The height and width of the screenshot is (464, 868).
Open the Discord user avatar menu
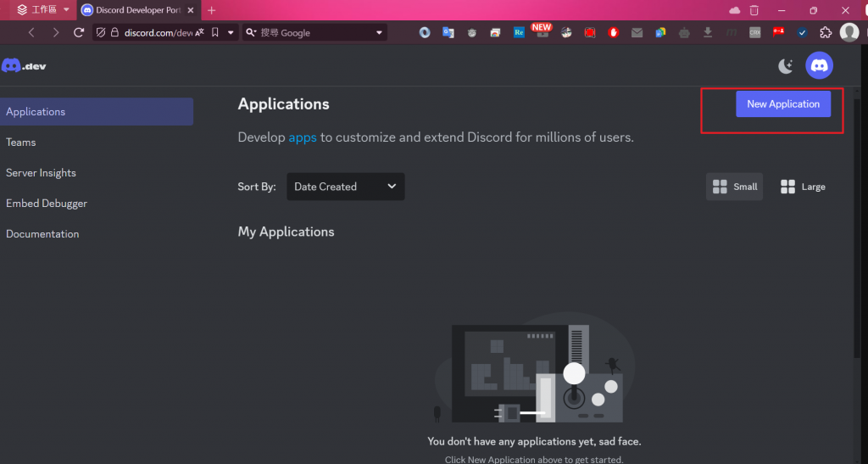(819, 65)
